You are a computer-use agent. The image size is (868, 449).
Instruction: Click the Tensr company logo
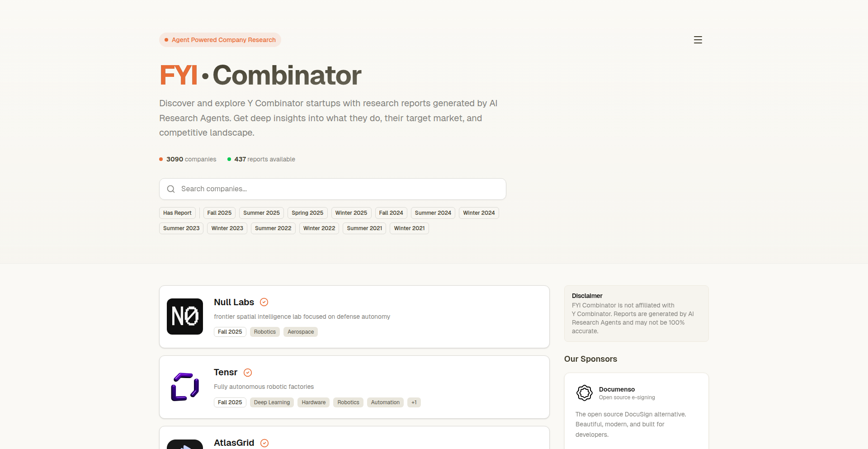[x=185, y=387]
